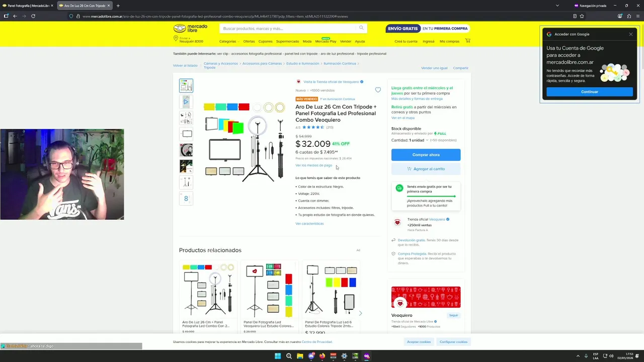Open the Supermercado menu item
The image size is (644, 362).
[x=287, y=41]
